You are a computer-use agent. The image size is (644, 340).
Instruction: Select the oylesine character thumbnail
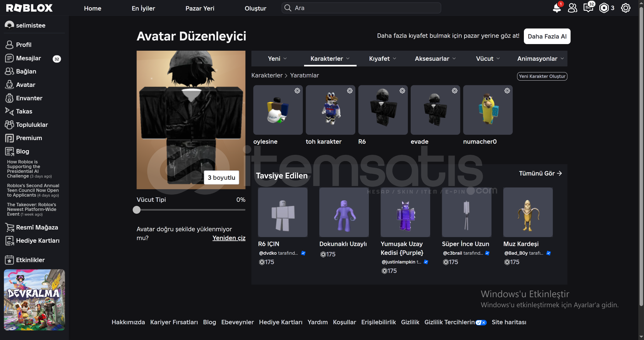[278, 110]
